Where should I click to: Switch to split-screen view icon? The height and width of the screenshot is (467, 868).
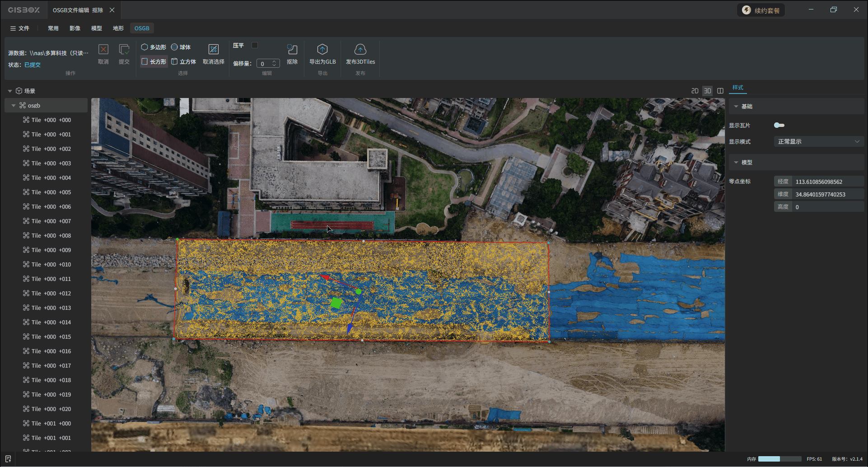tap(720, 91)
